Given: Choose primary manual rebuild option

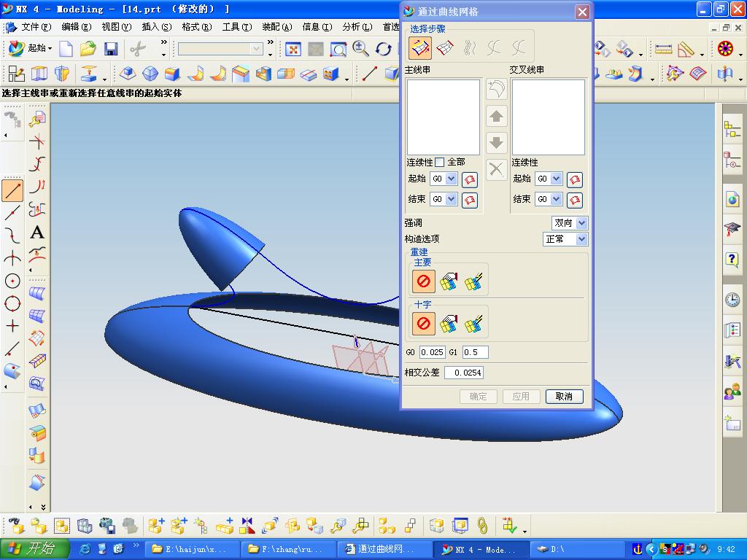Looking at the screenshot, I should pos(449,281).
